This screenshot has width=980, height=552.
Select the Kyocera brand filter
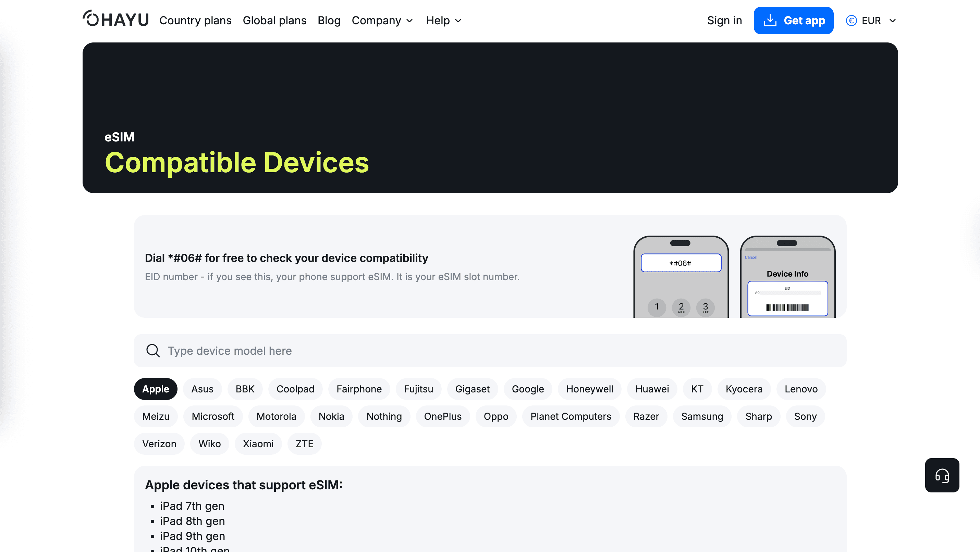744,389
